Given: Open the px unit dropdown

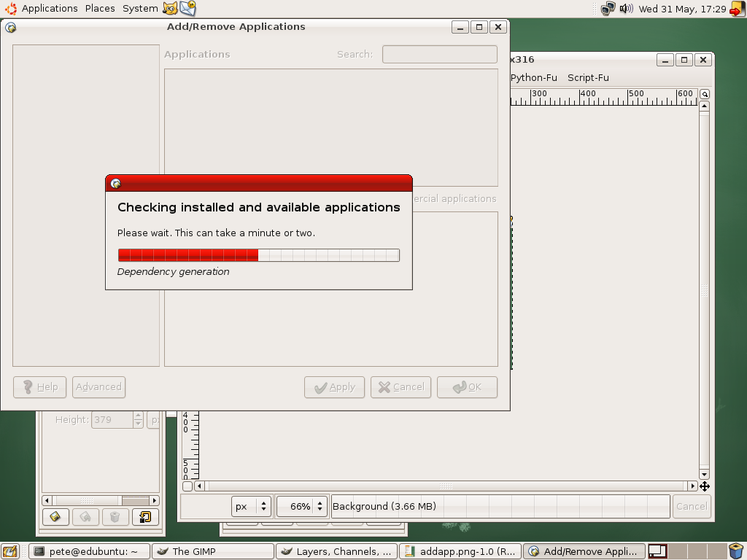Looking at the screenshot, I should [251, 506].
